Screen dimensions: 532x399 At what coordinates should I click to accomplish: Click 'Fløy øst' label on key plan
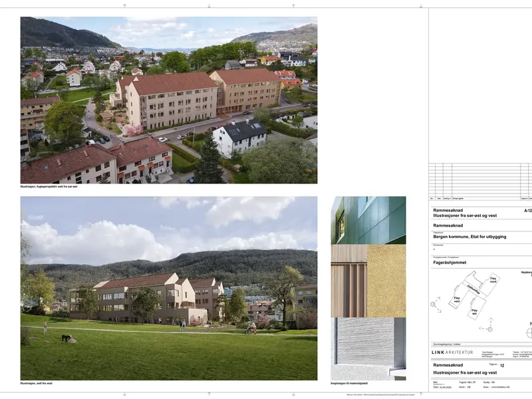(474, 312)
